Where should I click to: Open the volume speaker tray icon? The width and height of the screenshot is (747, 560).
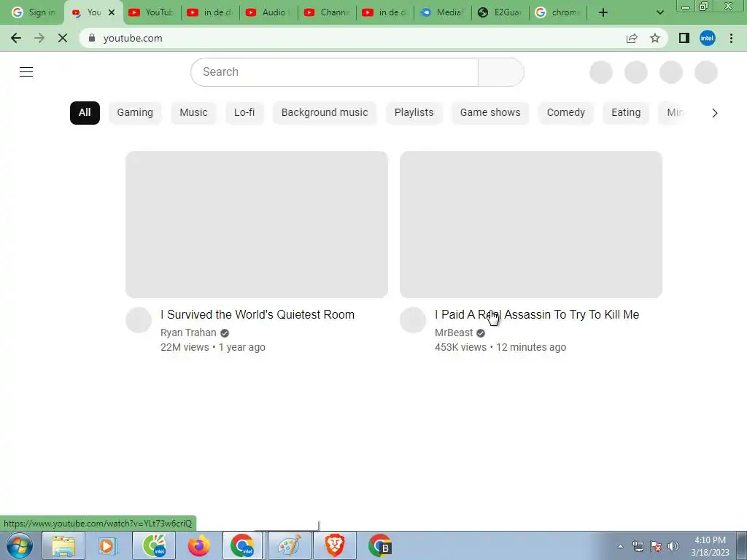coord(673,546)
